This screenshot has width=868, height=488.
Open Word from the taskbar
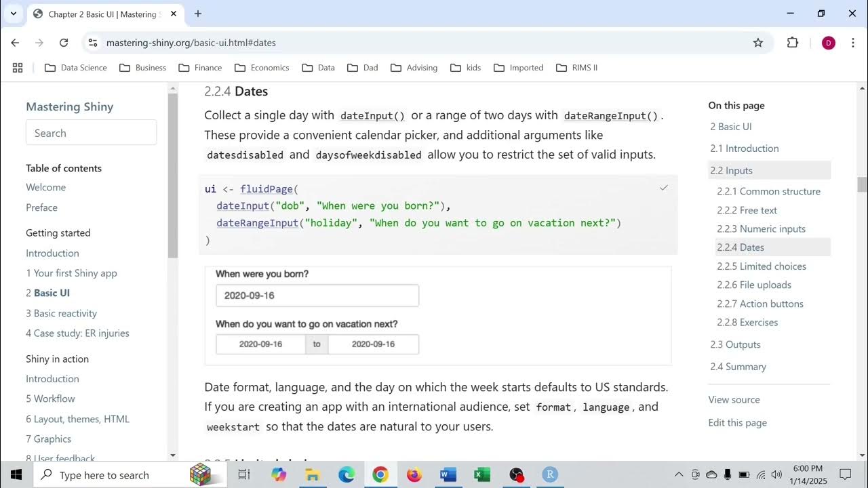pos(448,474)
